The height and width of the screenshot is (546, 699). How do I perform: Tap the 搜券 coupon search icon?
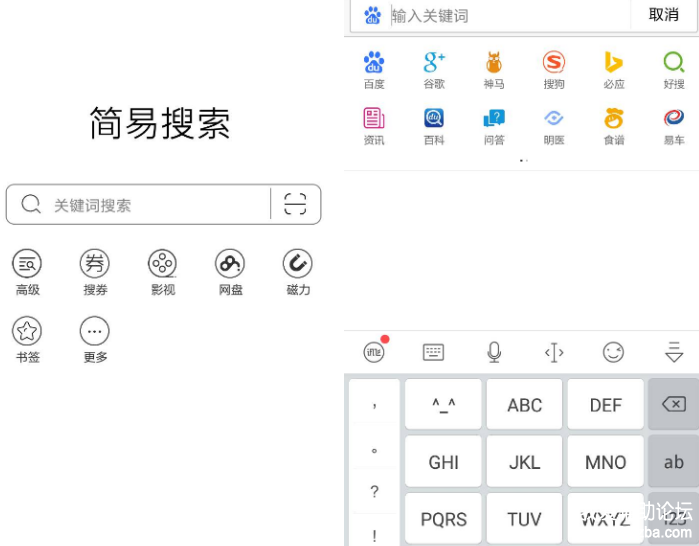(x=95, y=263)
